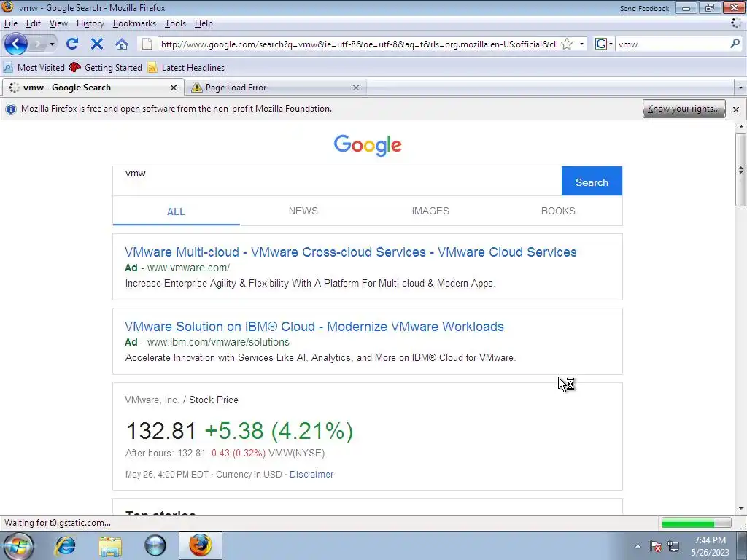The image size is (747, 560).
Task: Open the list all tabs dropdown
Action: (740, 87)
